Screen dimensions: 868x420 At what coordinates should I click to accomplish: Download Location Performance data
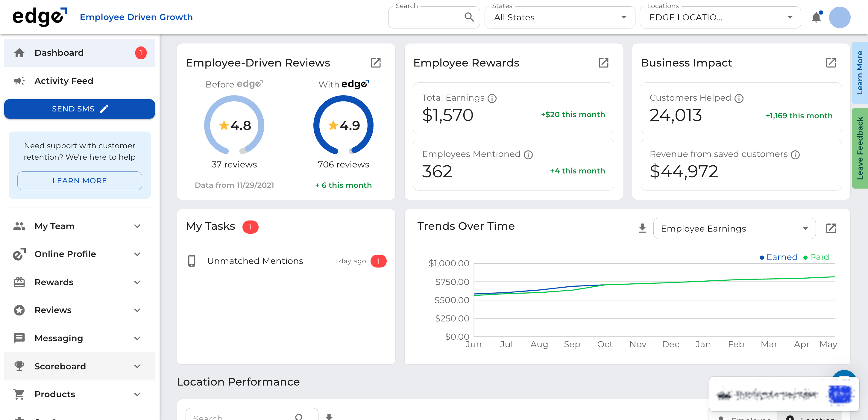pyautogui.click(x=329, y=417)
